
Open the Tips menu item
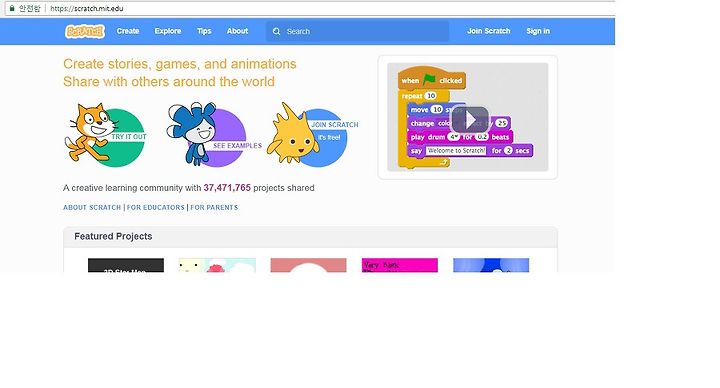pos(204,31)
